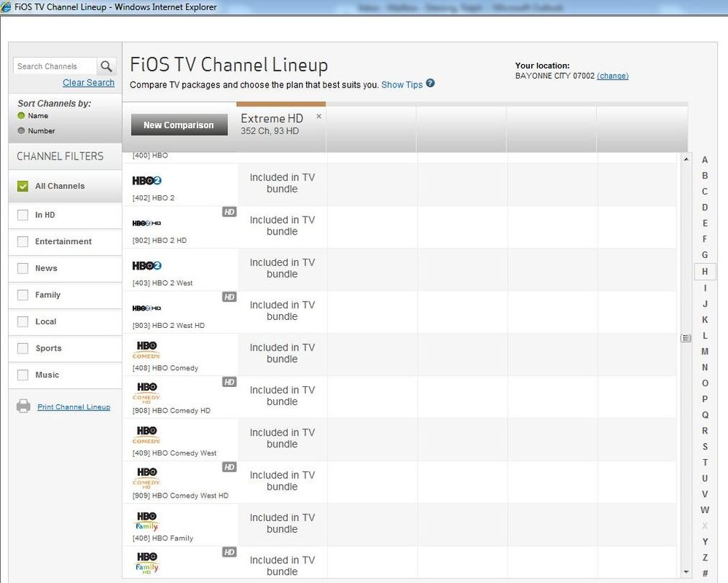
Task: Click the [903] HBO 2 West HD label
Action: point(168,326)
